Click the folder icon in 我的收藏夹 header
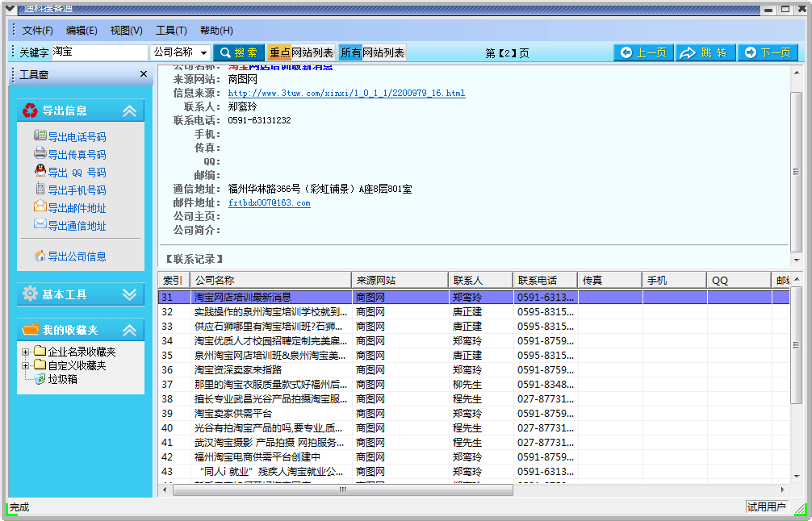The width and height of the screenshot is (812, 521). (x=30, y=330)
